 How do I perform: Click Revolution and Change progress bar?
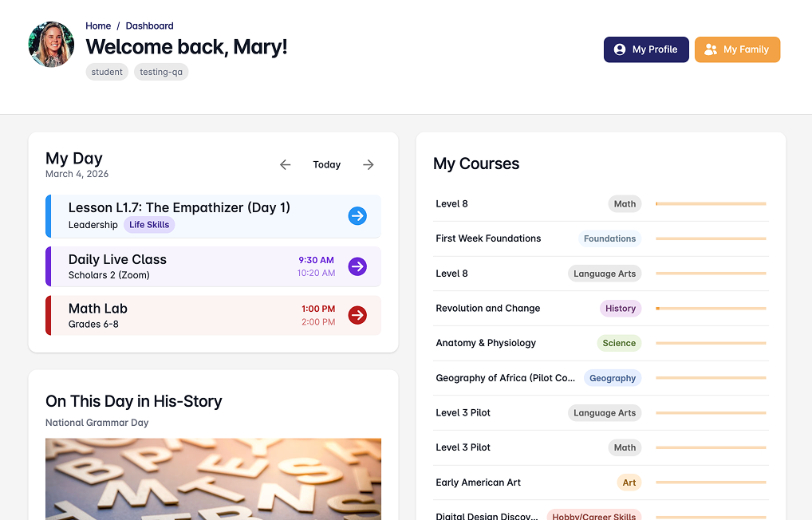point(711,309)
